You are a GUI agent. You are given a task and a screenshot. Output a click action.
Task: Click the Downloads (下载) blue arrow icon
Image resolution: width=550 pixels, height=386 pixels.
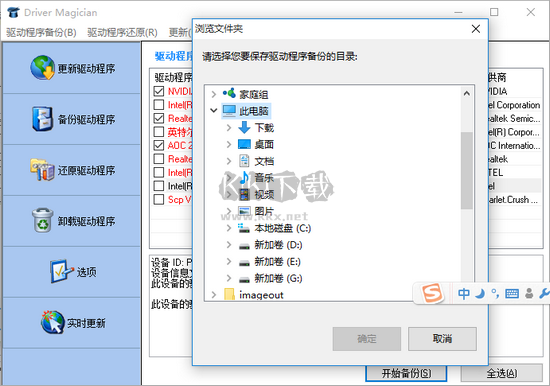[244, 127]
